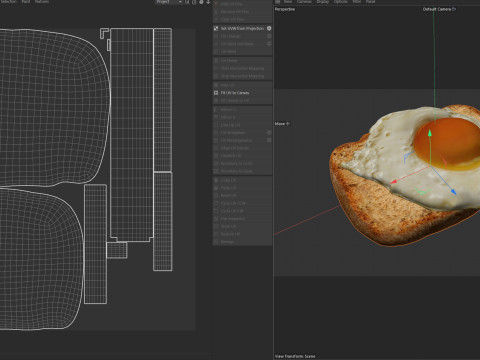The height and width of the screenshot is (360, 480).
Task: Click the Align UV Islands icon
Action: point(216,148)
